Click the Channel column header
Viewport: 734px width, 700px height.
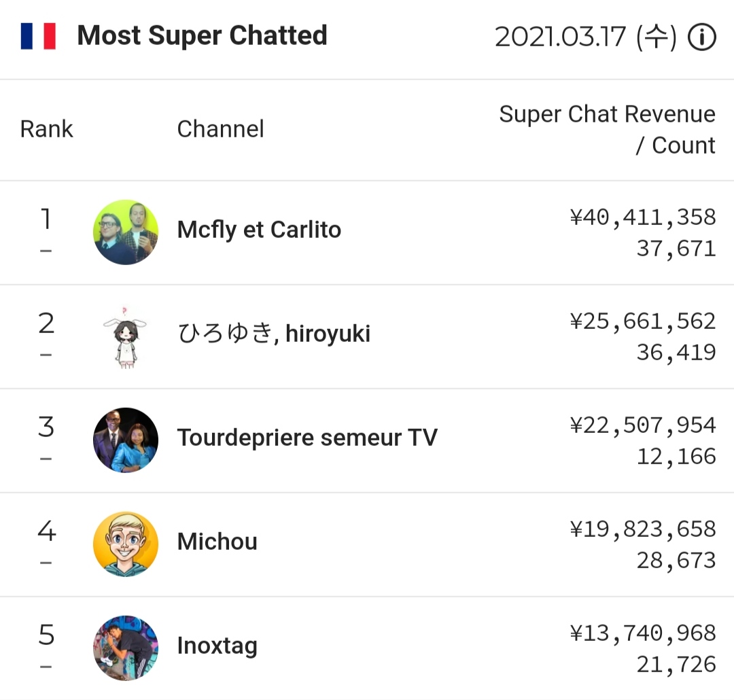point(220,129)
